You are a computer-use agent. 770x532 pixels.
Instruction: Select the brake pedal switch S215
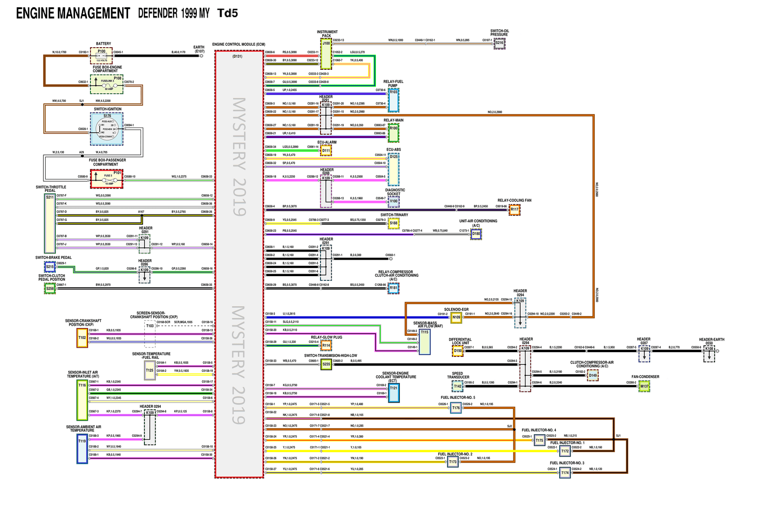50,266
